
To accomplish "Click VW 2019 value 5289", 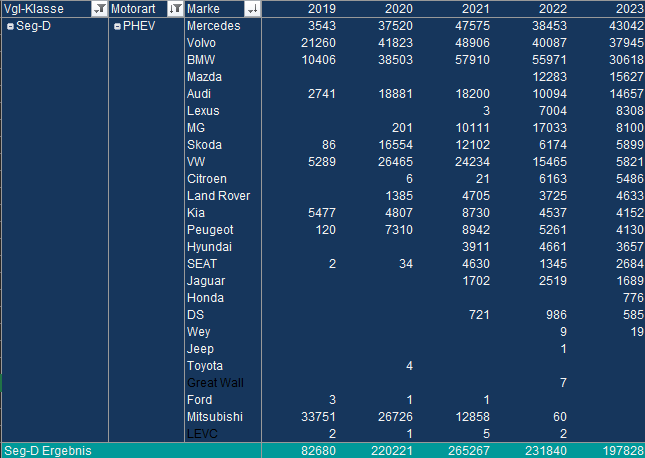I will (322, 162).
